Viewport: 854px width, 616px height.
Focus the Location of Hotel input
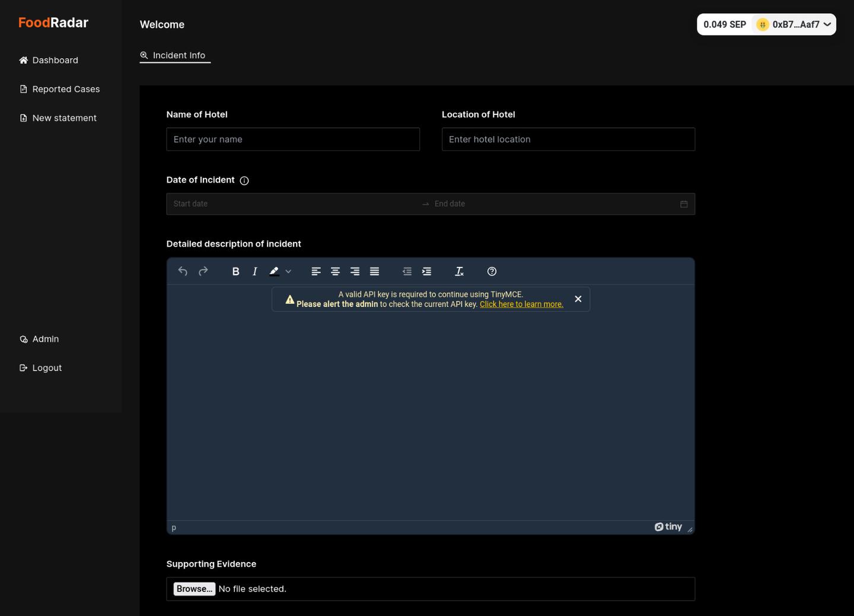(568, 139)
